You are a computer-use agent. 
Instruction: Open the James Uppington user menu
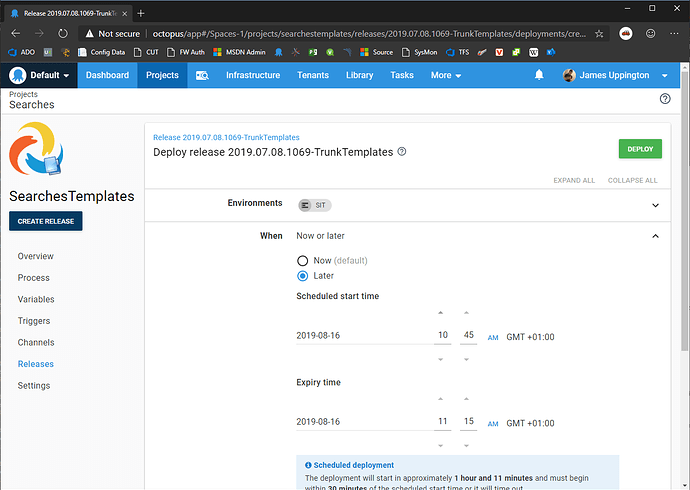coord(615,75)
